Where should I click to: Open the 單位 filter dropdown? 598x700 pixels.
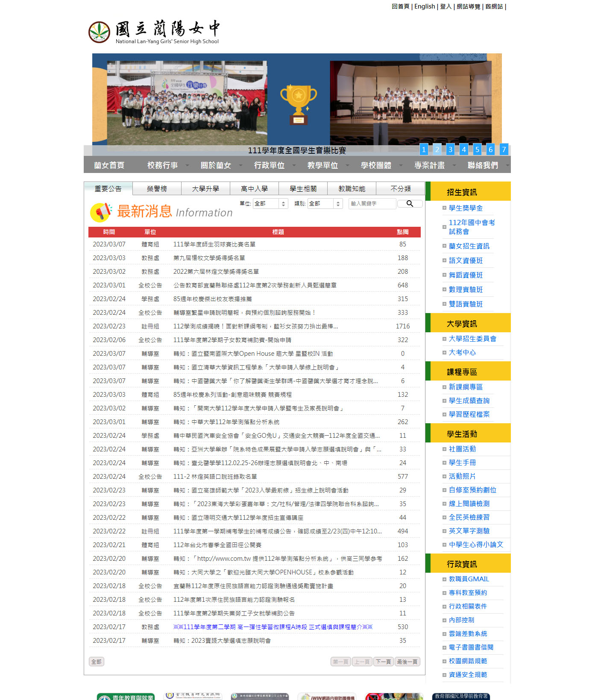tap(270, 204)
